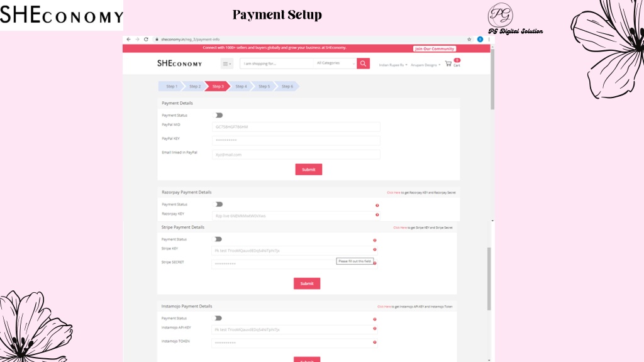Click the red search magnifier button
Viewport: 644px width, 362px height.
pyautogui.click(x=363, y=63)
